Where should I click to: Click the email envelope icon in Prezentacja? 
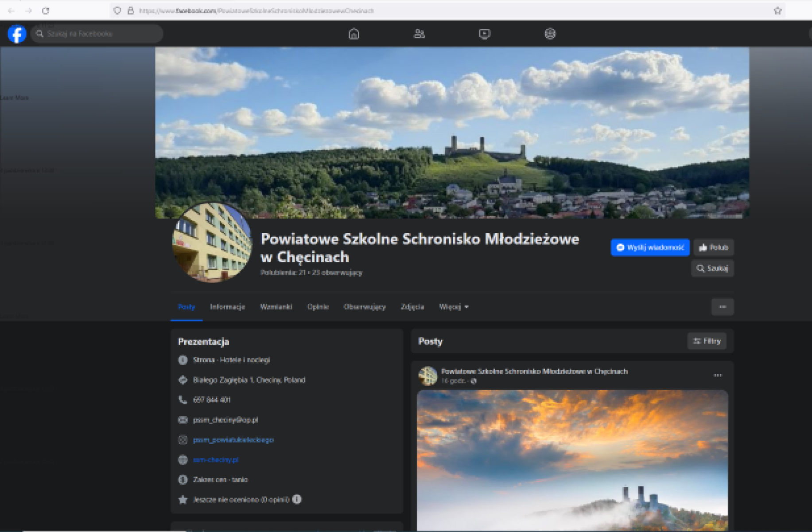[x=183, y=420]
